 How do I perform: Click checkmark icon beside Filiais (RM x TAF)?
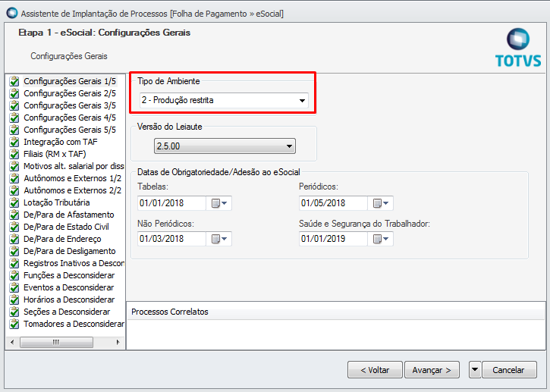[x=14, y=154]
